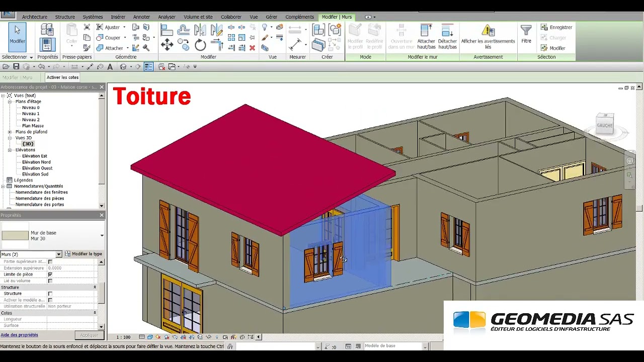Click the Rotate tool icon

click(200, 45)
